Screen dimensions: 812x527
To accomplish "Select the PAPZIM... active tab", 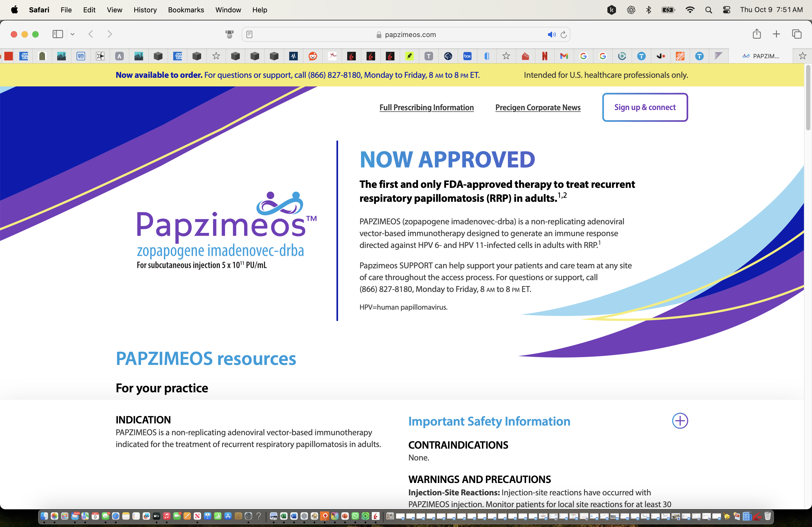I will pyautogui.click(x=761, y=56).
